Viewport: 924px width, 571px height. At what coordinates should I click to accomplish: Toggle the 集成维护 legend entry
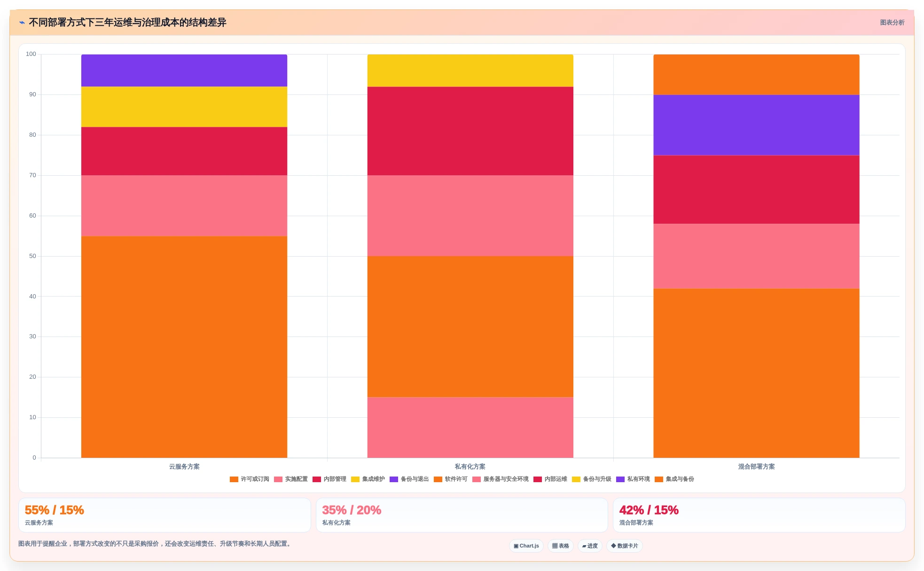point(368,479)
